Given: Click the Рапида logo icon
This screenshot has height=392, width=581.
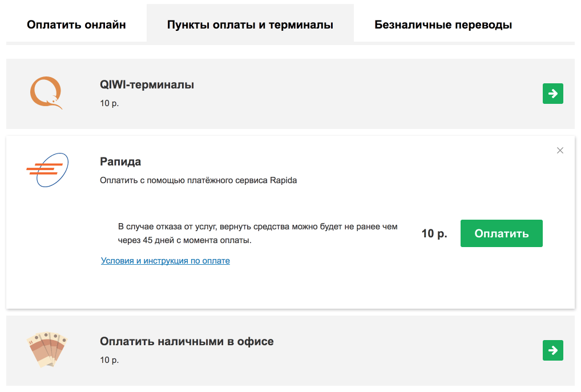Looking at the screenshot, I should (47, 170).
